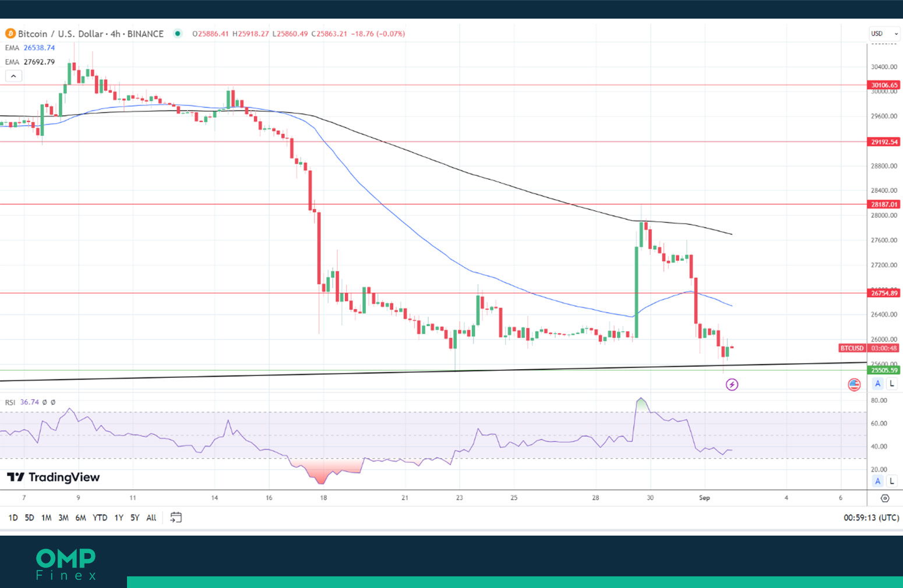Viewport: 903px width, 588px height.
Task: Select the 1M time range
Action: click(47, 518)
